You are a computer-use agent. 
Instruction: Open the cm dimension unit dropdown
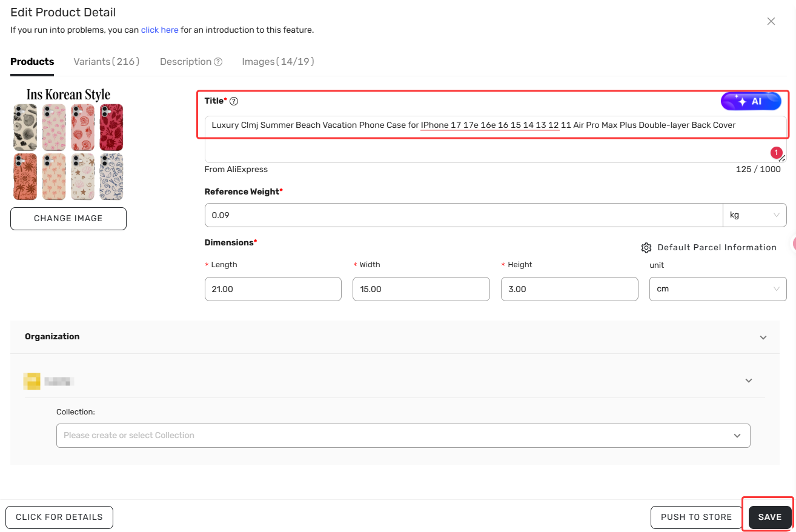718,289
